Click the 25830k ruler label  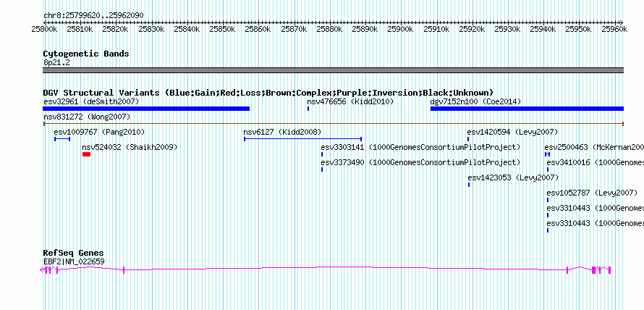pos(151,29)
